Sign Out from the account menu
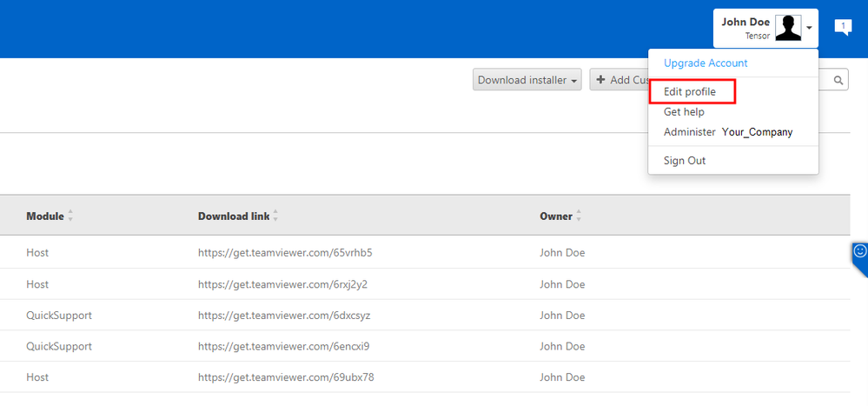 685,161
